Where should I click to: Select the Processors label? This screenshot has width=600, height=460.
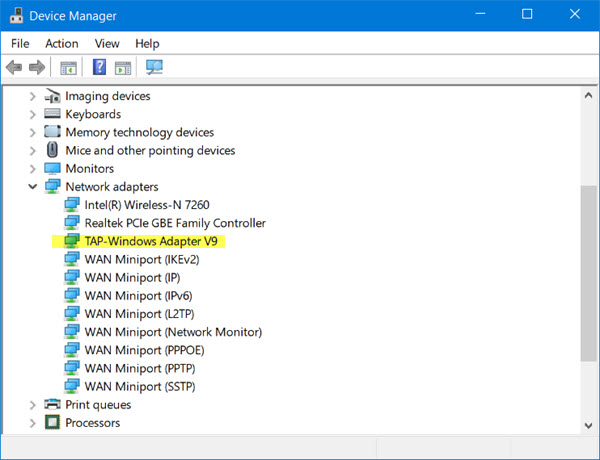tap(93, 423)
